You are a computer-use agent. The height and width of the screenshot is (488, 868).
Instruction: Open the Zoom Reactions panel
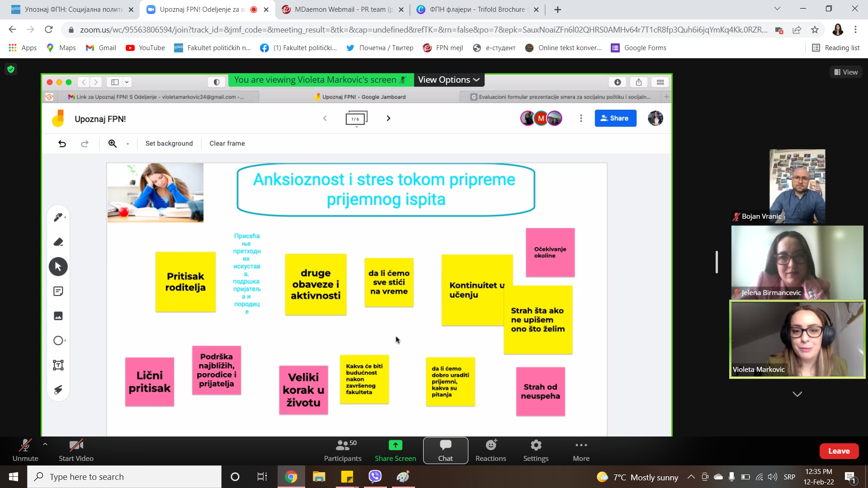[x=491, y=450]
